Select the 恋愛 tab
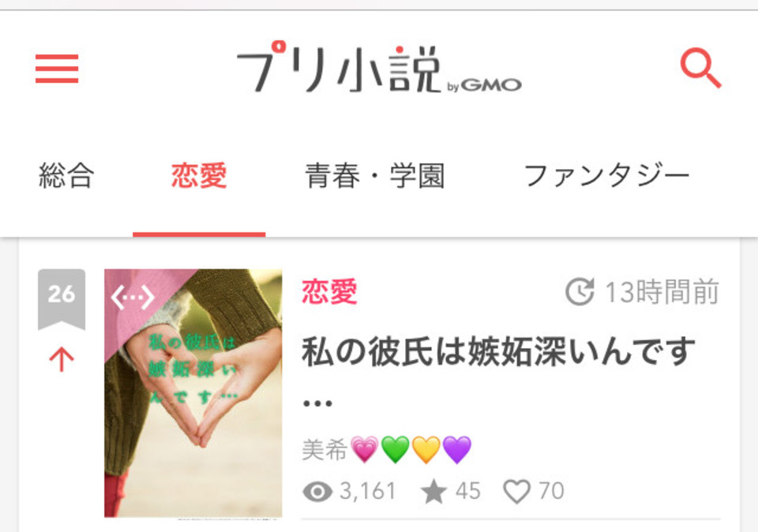Viewport: 758px width, 532px height. click(199, 175)
